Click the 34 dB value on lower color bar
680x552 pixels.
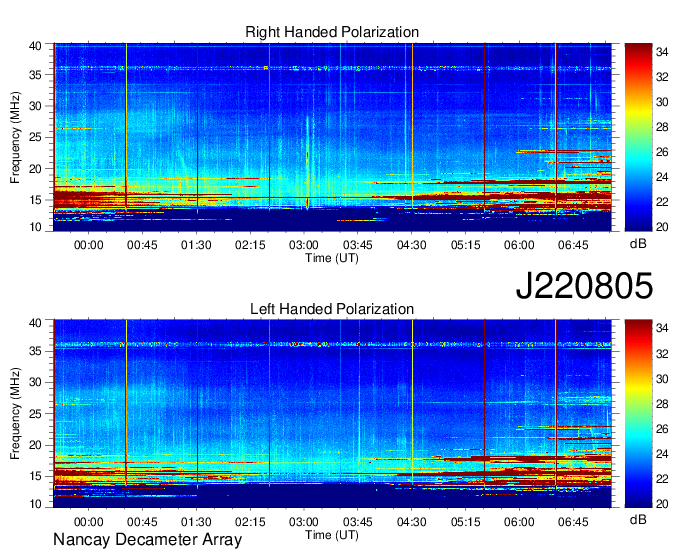point(662,329)
